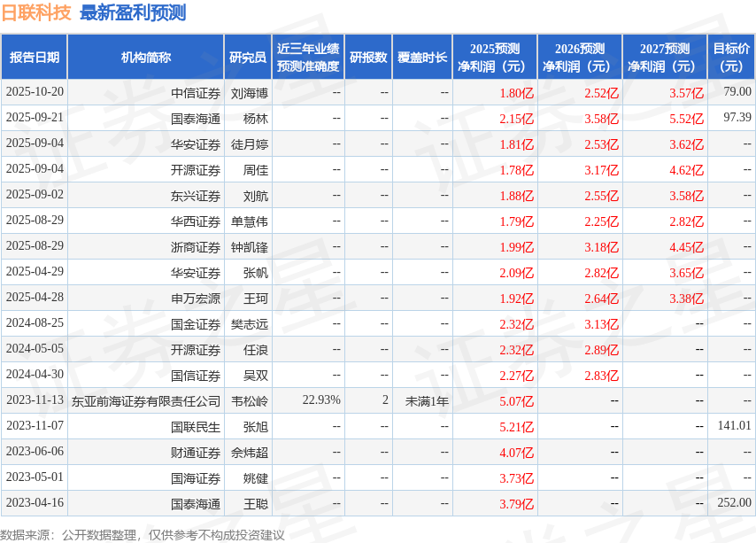
Task: Click the date 2024-08-25
Action: (35, 322)
